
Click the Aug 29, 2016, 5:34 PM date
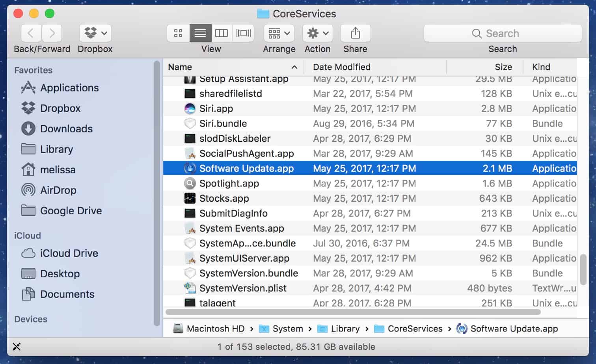(364, 124)
